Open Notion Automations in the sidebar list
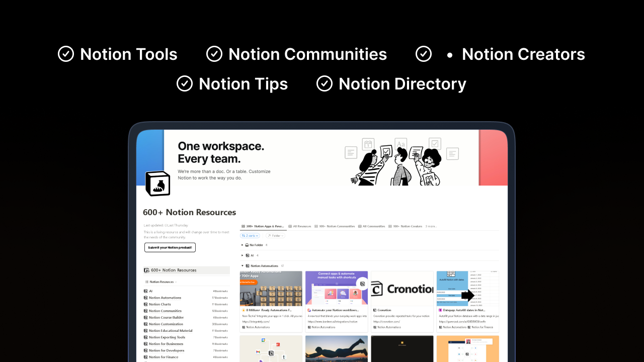This screenshot has width=644, height=362. click(165, 298)
